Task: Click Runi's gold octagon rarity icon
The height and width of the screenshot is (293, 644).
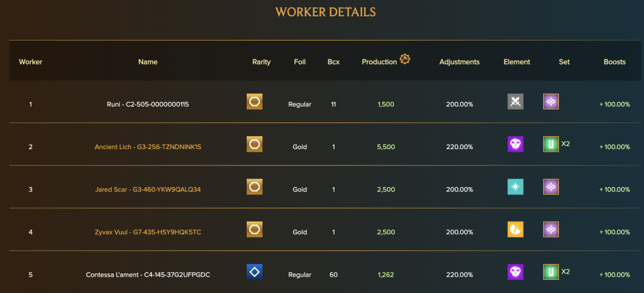Action: (255, 101)
